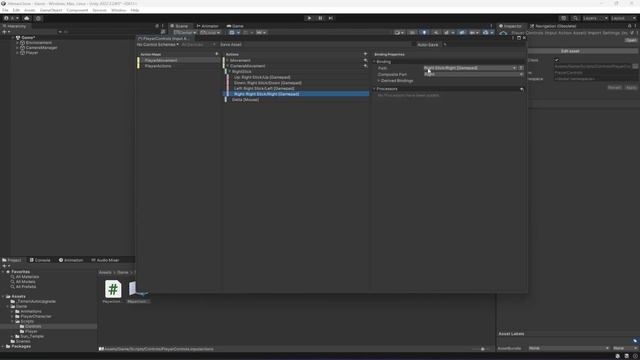Expand the Derived Bindings foldout
The height and width of the screenshot is (360, 640).
click(378, 81)
